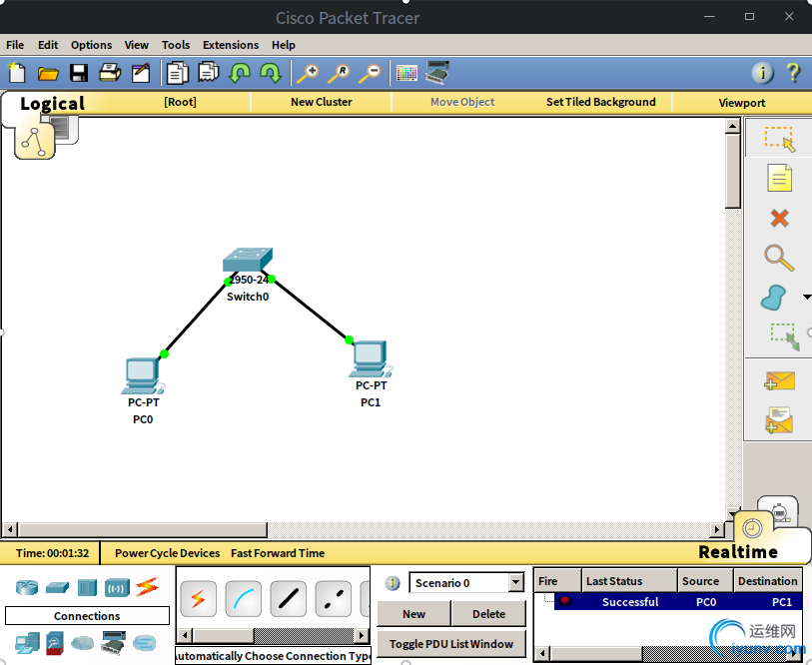Pick automatic connection lightning type
The width and height of the screenshot is (812, 665).
pos(199,599)
